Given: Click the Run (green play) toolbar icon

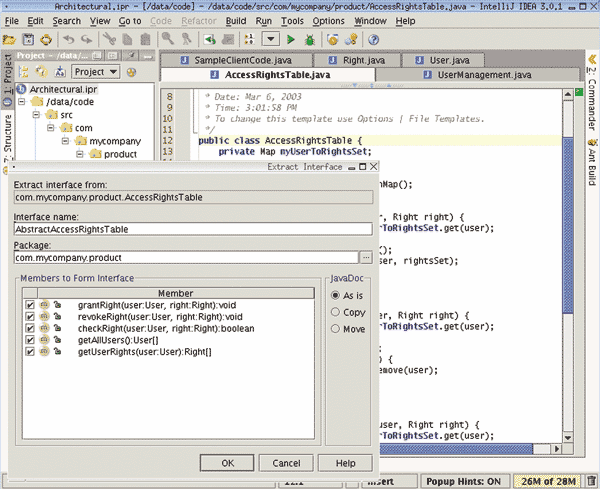Looking at the screenshot, I should (x=291, y=40).
